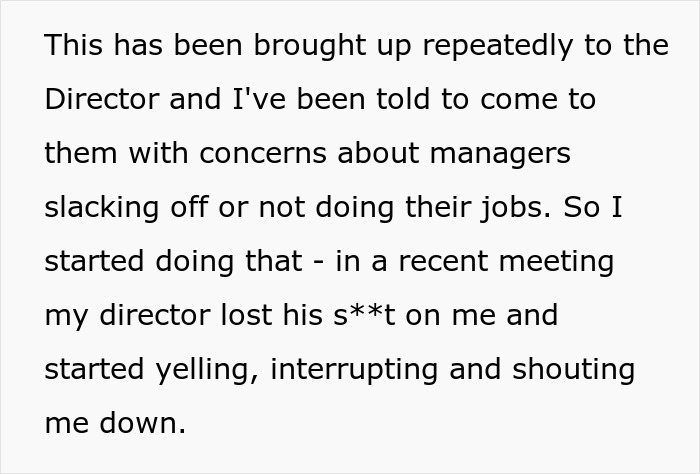700x474 pixels.
Task: Click the word "slacking"
Action: coord(102,209)
